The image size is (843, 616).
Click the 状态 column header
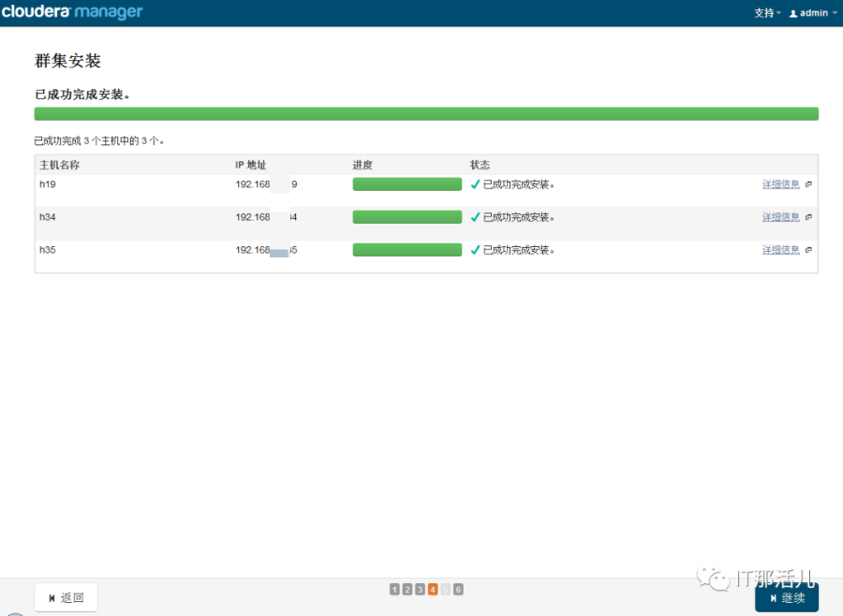pyautogui.click(x=481, y=165)
